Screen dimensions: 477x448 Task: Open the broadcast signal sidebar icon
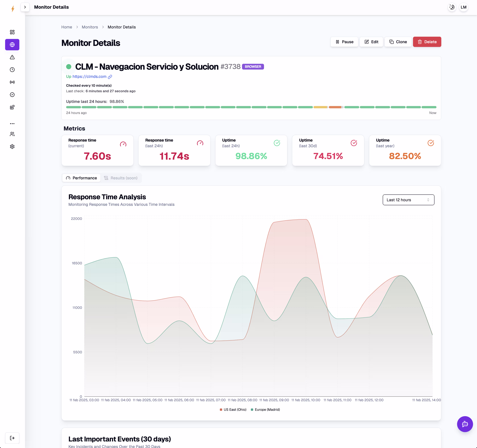[12, 82]
